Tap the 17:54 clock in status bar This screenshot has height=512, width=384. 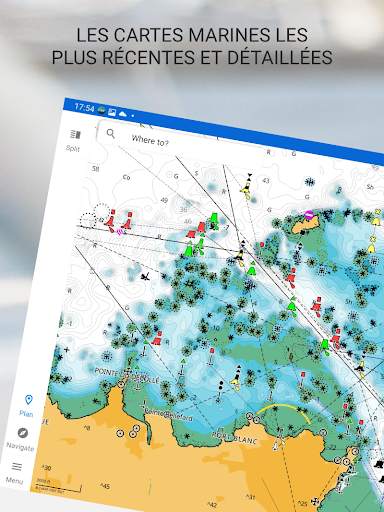point(84,108)
